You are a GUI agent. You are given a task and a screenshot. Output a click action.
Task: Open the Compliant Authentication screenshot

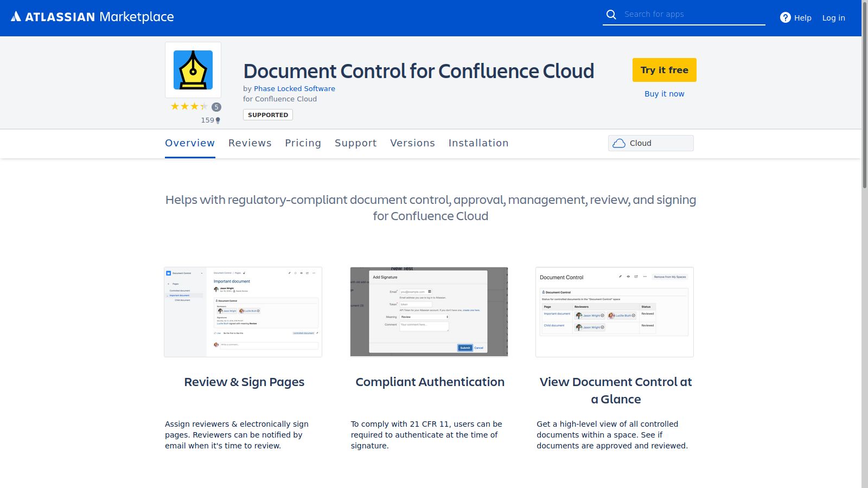click(x=429, y=312)
